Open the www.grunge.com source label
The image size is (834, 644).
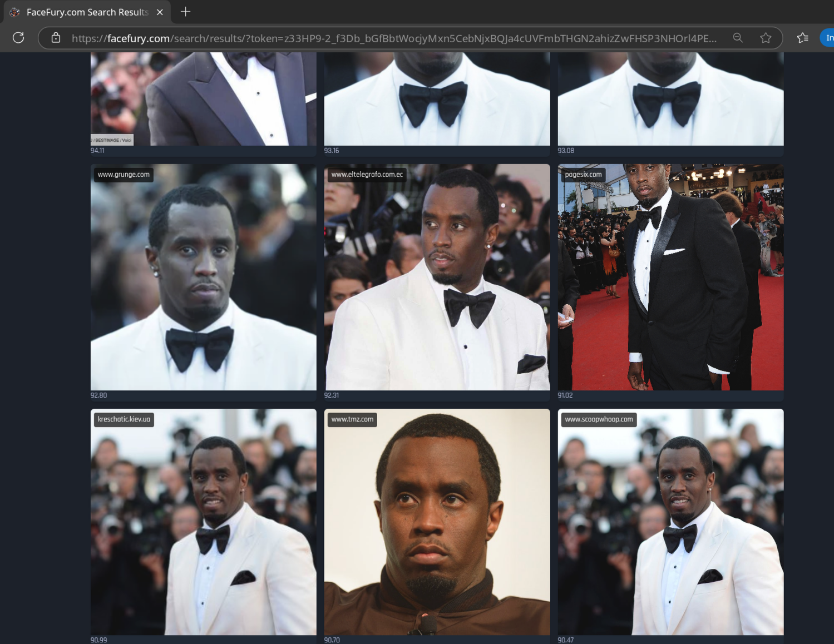point(124,175)
